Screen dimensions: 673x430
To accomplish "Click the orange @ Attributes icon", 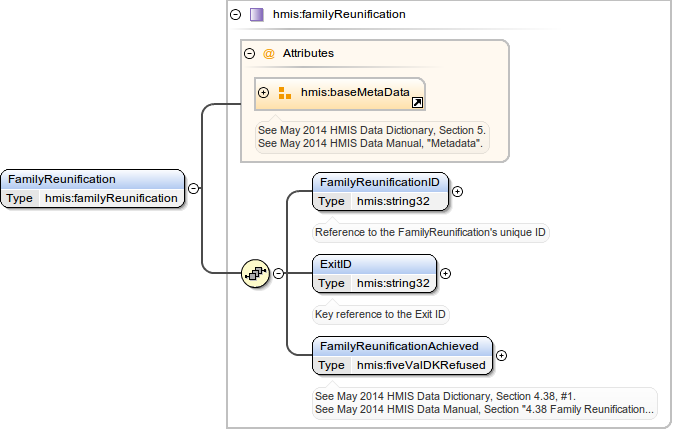I will [x=268, y=53].
